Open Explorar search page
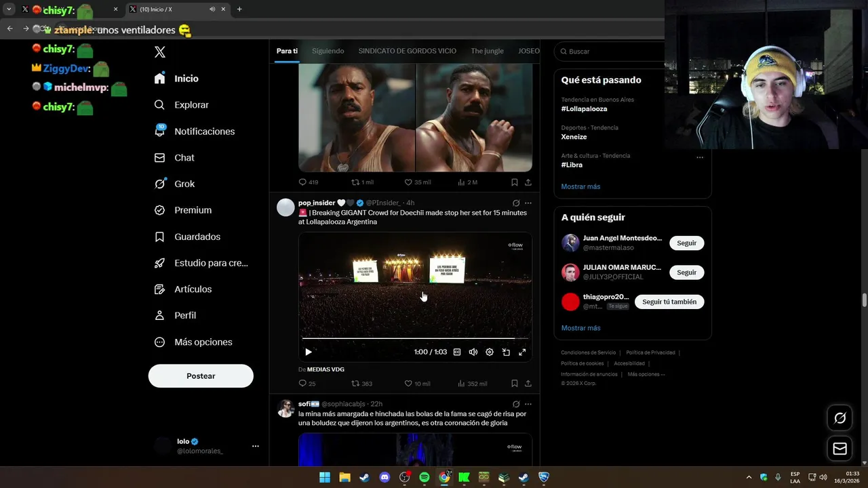The image size is (868, 488). [182, 105]
